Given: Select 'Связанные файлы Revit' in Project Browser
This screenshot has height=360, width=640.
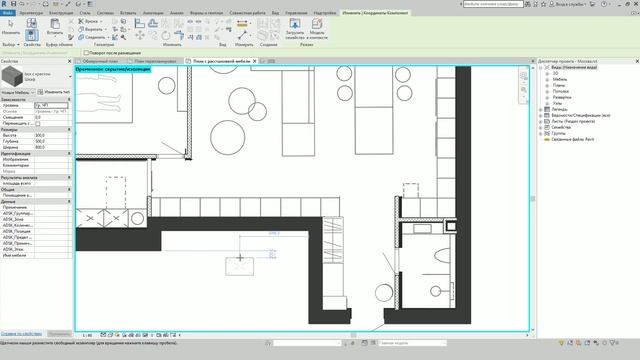Looking at the screenshot, I should pos(573,140).
